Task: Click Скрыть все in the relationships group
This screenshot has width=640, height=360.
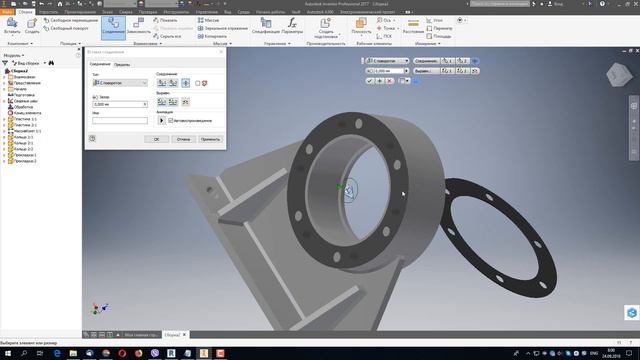Action: click(167, 36)
